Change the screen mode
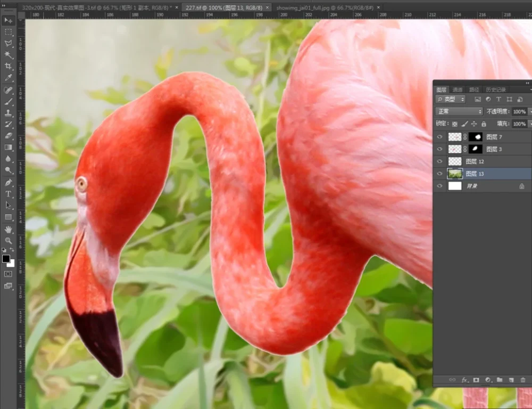532x409 pixels. 9,286
